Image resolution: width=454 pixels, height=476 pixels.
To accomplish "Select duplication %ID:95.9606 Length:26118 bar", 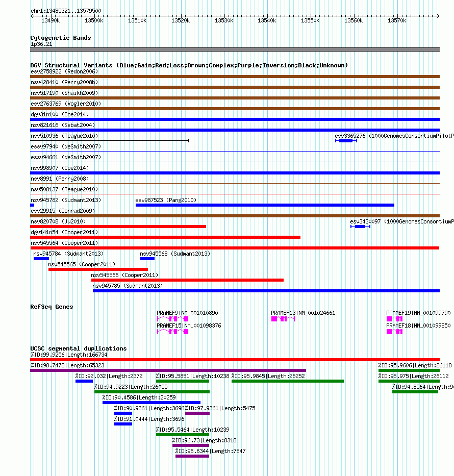I will click(x=409, y=370).
